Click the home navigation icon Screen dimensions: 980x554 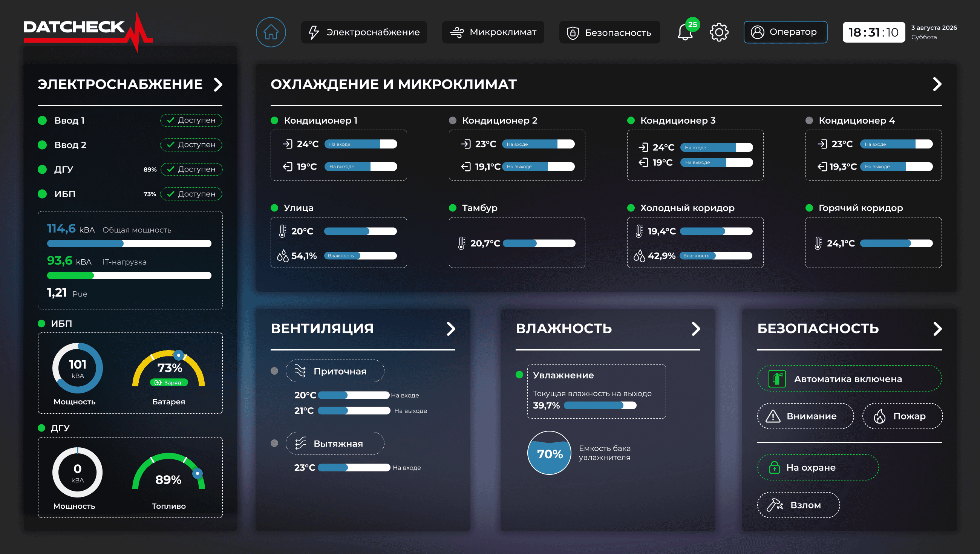(x=271, y=32)
